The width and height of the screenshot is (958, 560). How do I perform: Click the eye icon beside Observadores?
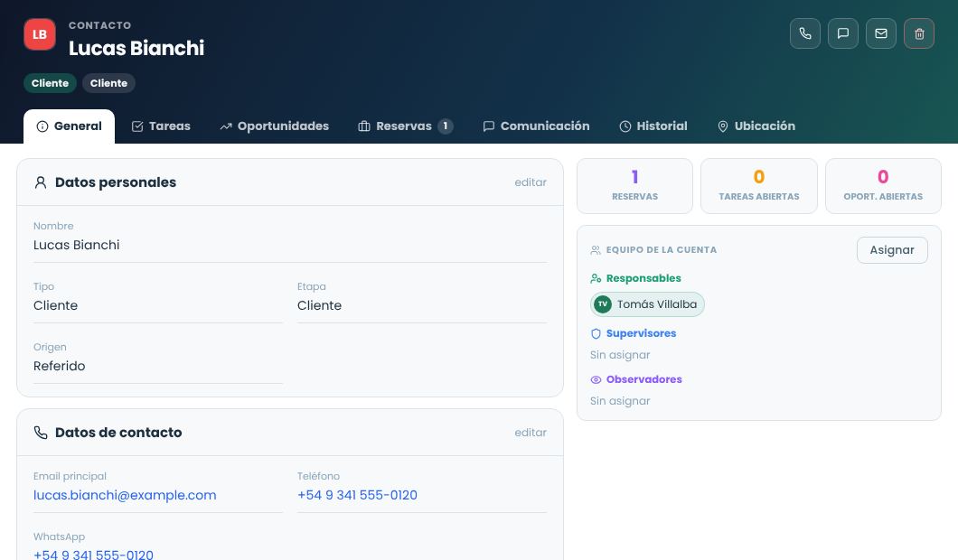coord(596,380)
